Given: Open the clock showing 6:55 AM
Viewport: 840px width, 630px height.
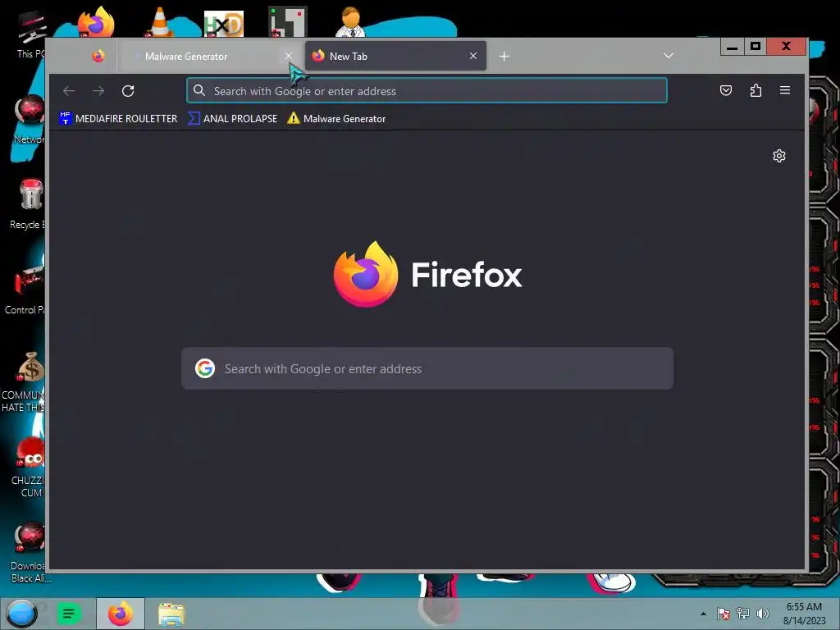Looking at the screenshot, I should click(804, 614).
